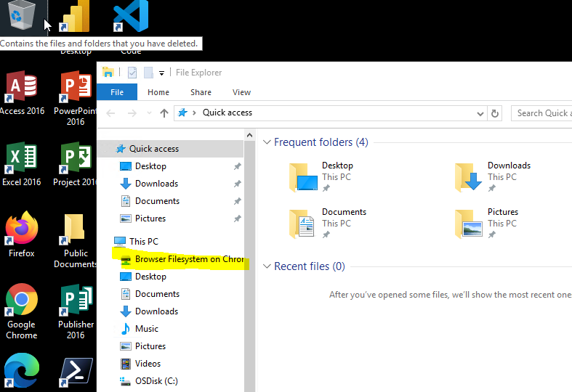Screen dimensions: 572x392
Task: Open the Visual Studio Code shortcut
Action: point(131,17)
